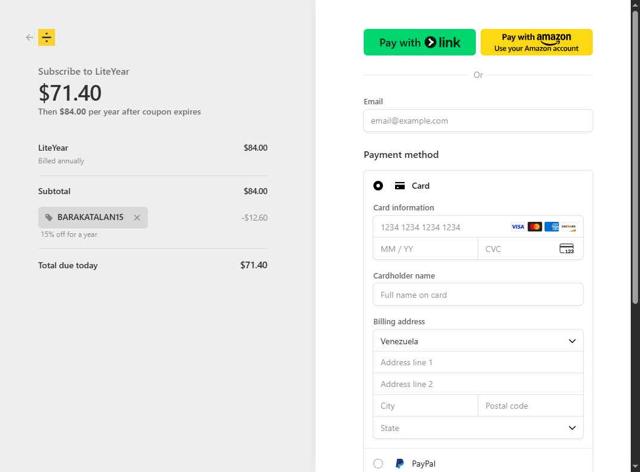640x472 pixels.
Task: Click the card number field
Action: point(478,227)
